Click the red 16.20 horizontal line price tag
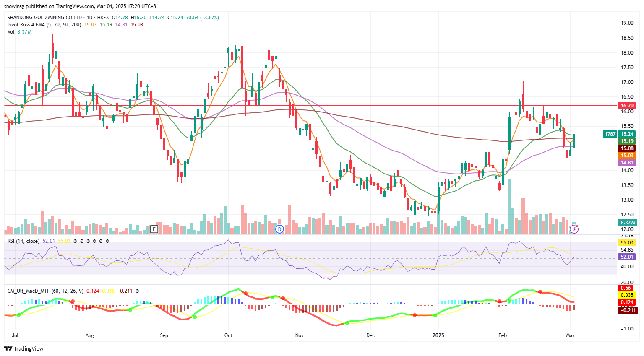Viewport: 644px width, 356px height. [627, 106]
